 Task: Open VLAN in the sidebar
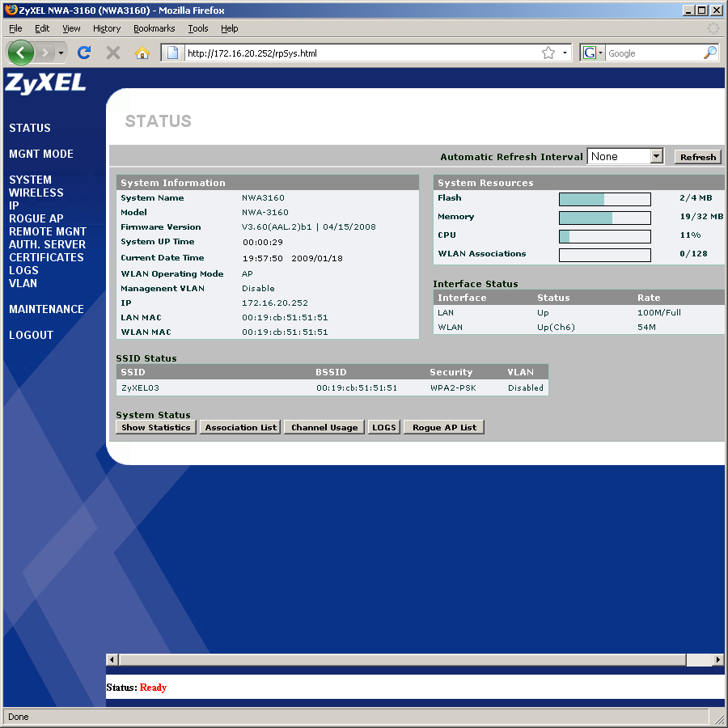pos(23,283)
